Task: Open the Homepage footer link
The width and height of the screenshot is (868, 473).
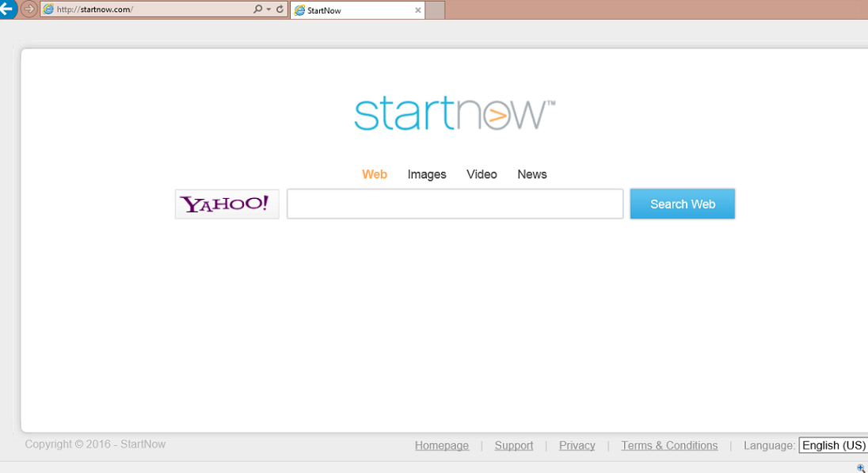Action: pyautogui.click(x=442, y=445)
